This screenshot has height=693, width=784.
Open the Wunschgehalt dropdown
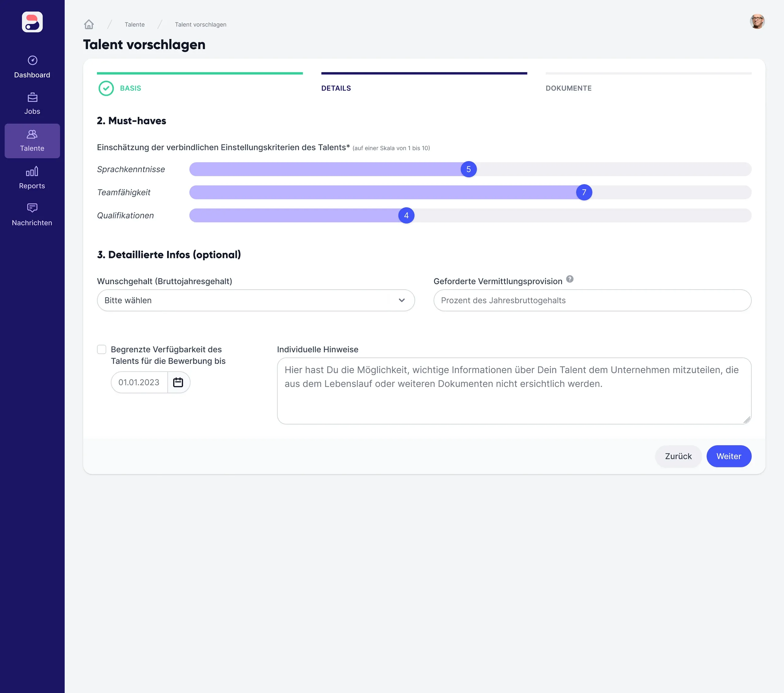(255, 301)
